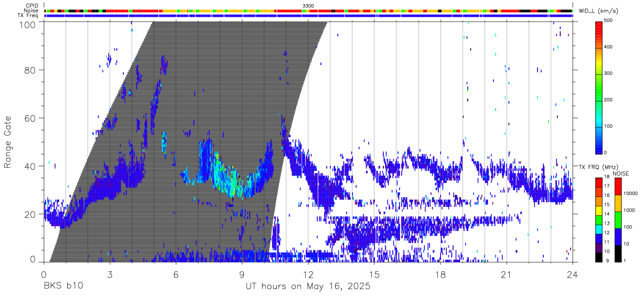Click the 1000 label on noise legend
Screen dimensions: 644x297
(630, 210)
